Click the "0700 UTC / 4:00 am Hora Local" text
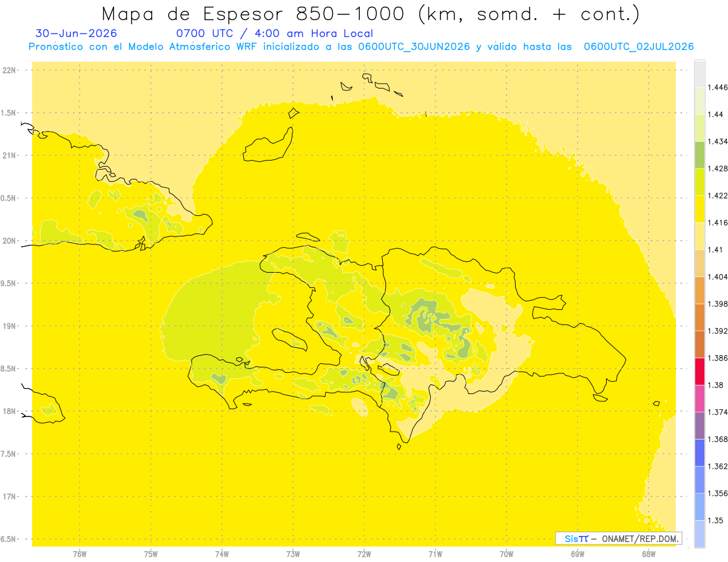The width and height of the screenshot is (728, 562). point(274,33)
